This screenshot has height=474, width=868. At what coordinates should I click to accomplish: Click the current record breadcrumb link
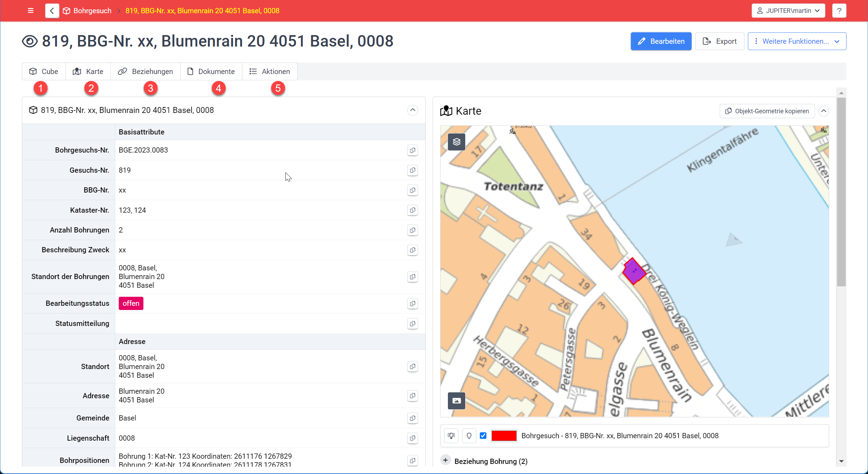(x=202, y=11)
